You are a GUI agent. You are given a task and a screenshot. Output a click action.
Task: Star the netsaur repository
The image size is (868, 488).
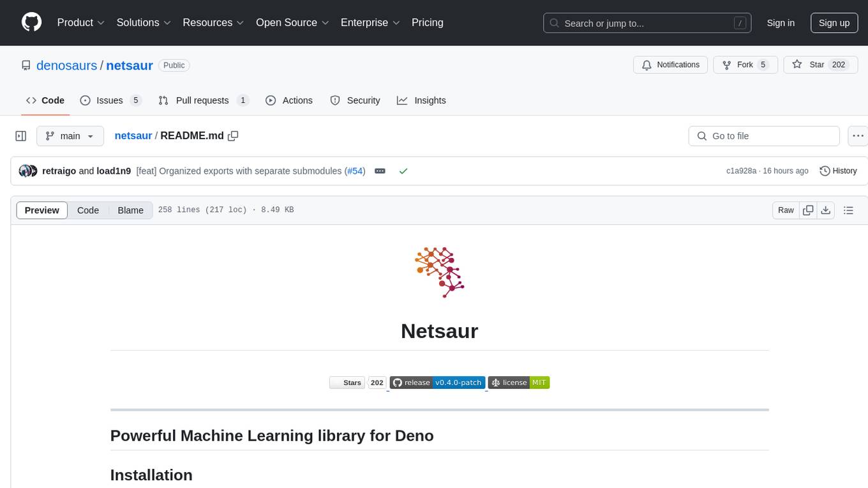pos(820,65)
